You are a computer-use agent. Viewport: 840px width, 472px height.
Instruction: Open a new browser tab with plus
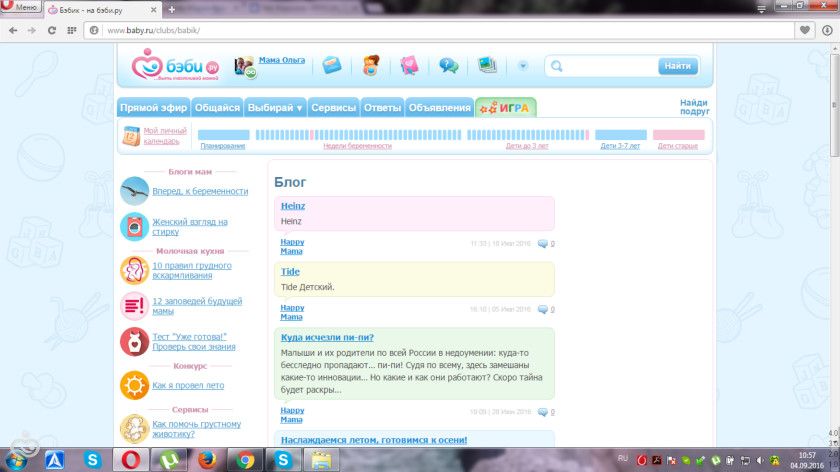pyautogui.click(x=171, y=9)
